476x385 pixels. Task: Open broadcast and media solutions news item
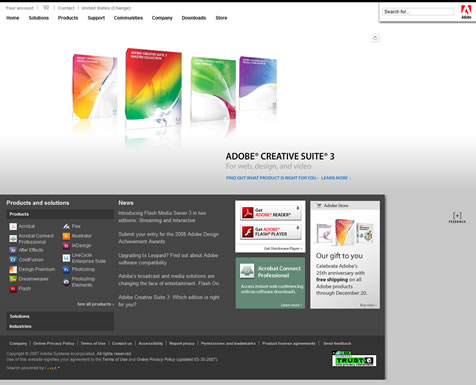[x=169, y=280]
